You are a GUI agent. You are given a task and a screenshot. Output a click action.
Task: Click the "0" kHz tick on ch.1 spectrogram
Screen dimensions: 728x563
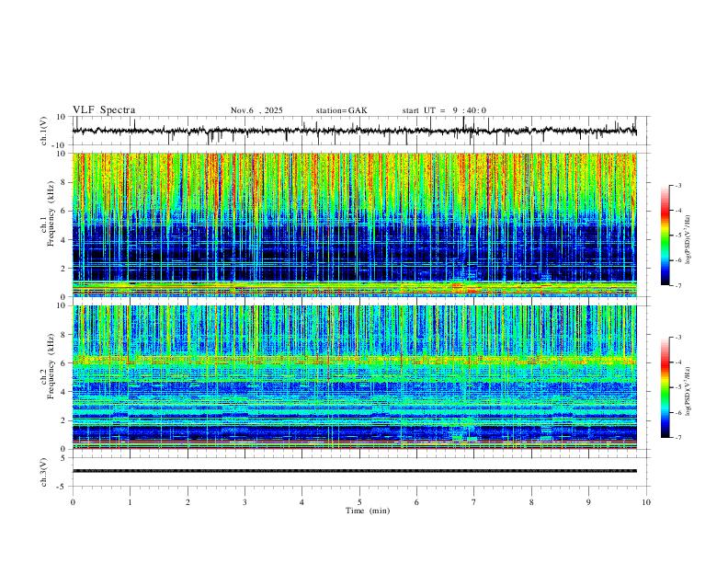pos(63,297)
